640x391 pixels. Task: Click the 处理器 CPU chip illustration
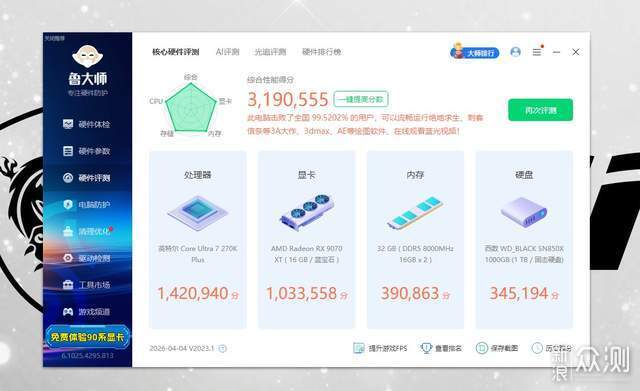(x=198, y=213)
